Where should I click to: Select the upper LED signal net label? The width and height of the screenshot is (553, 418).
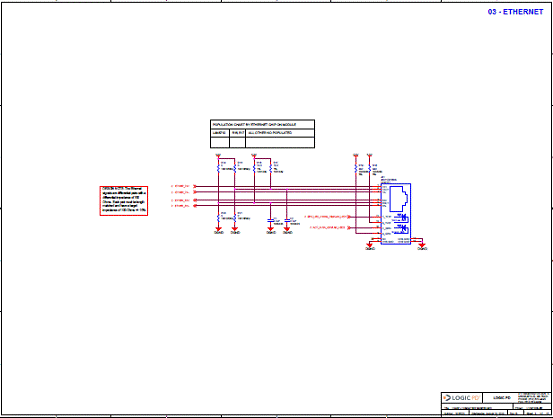pos(327,217)
